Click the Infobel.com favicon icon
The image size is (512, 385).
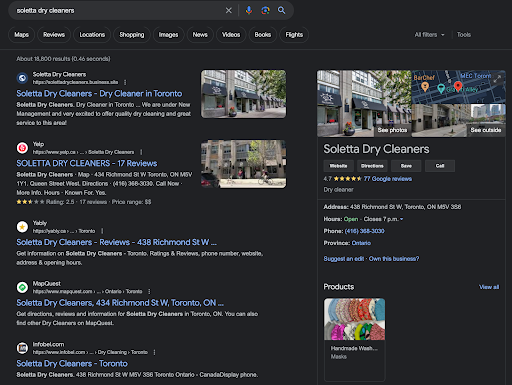[22, 348]
